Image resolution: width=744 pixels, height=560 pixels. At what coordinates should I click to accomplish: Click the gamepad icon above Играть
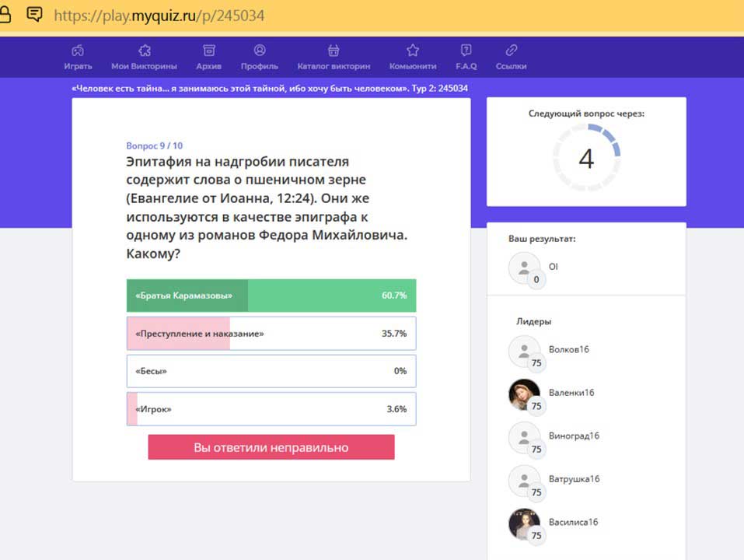click(x=78, y=51)
